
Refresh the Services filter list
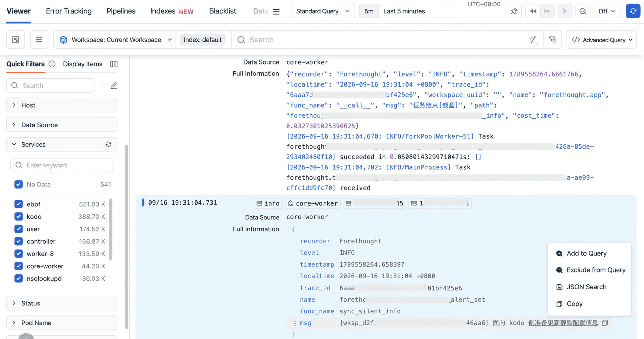point(108,144)
